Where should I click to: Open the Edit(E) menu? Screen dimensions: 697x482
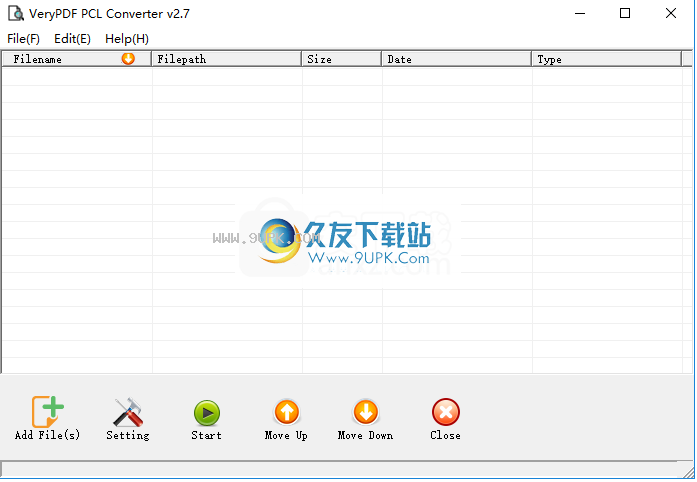pos(72,39)
